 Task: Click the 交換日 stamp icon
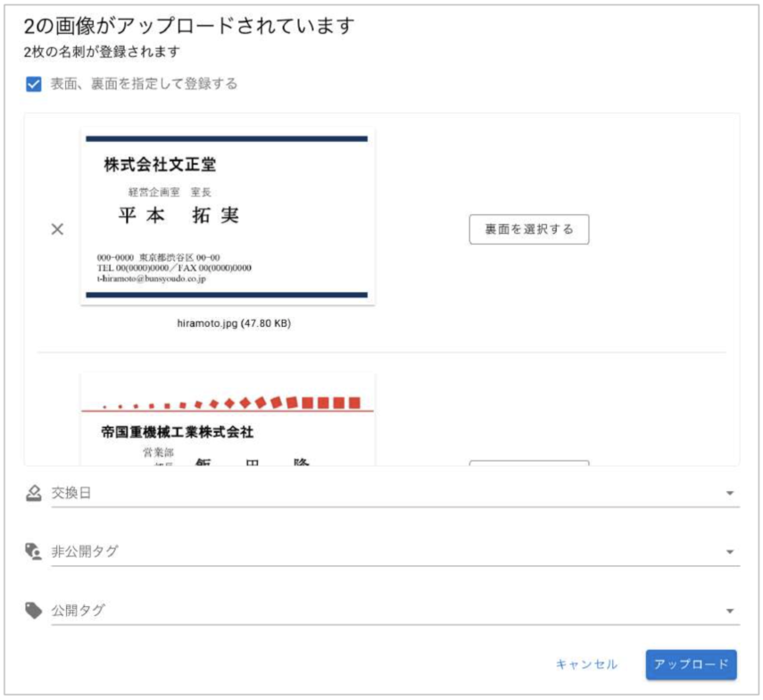34,493
